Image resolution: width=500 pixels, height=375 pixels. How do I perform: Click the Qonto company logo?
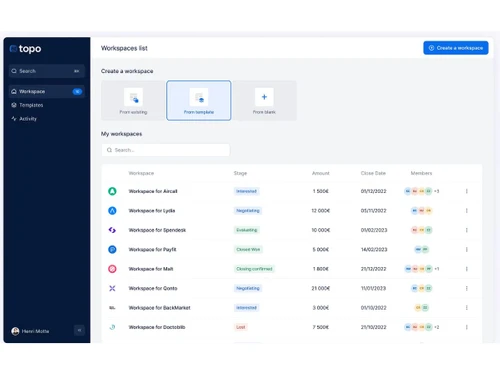coord(112,288)
